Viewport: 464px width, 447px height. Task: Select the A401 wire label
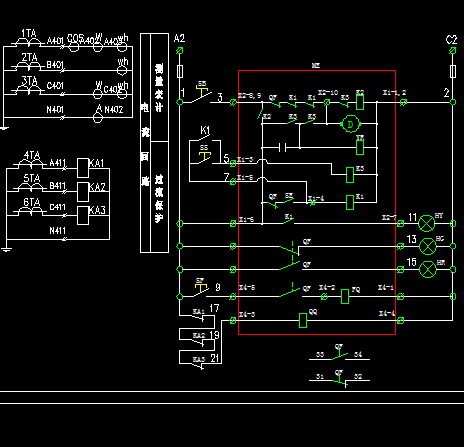pos(55,41)
